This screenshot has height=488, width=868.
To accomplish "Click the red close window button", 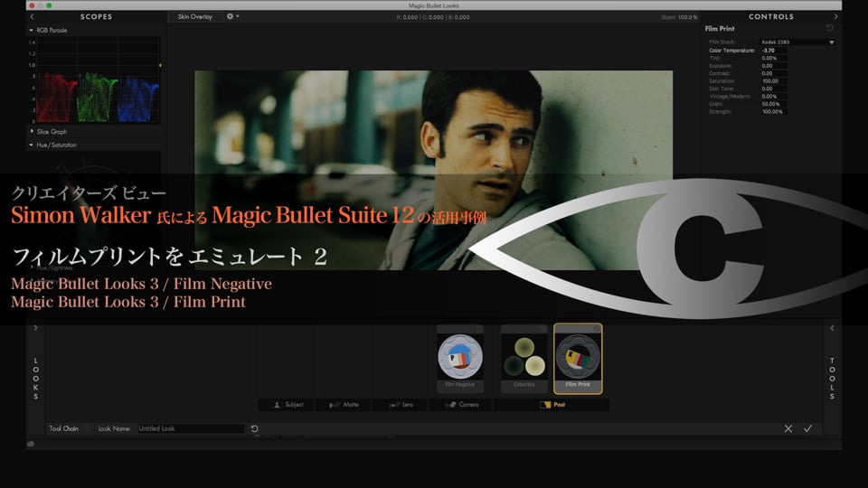I will click(x=32, y=5).
